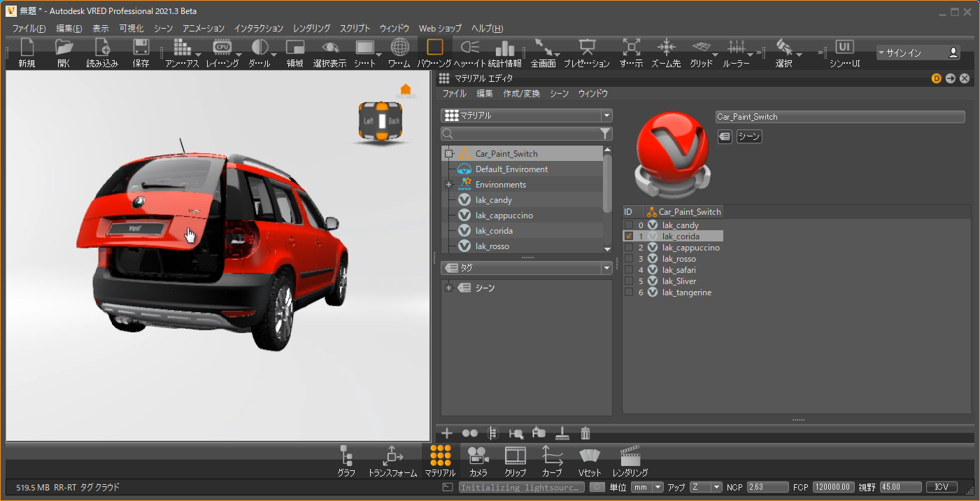
Task: Open the ウィンドウ menu in material editor
Action: click(593, 93)
